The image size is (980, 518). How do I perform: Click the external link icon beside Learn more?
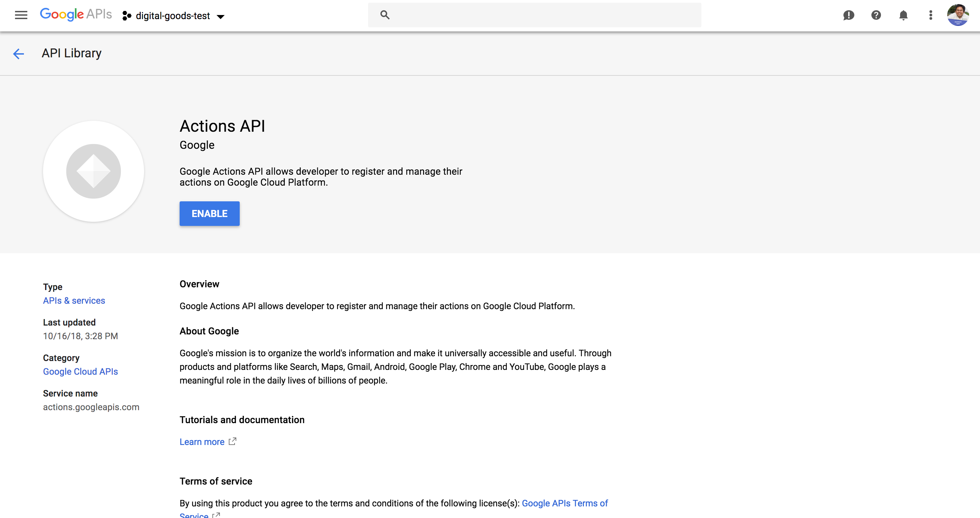point(233,441)
